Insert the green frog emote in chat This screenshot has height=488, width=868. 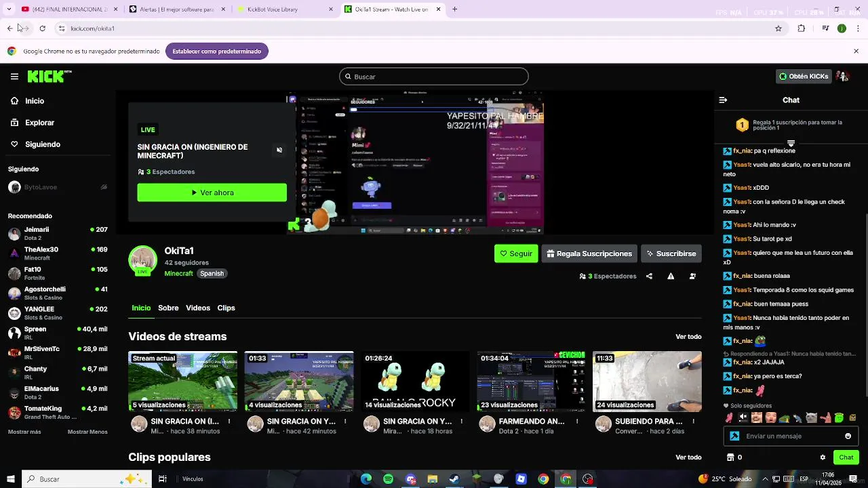(x=838, y=418)
